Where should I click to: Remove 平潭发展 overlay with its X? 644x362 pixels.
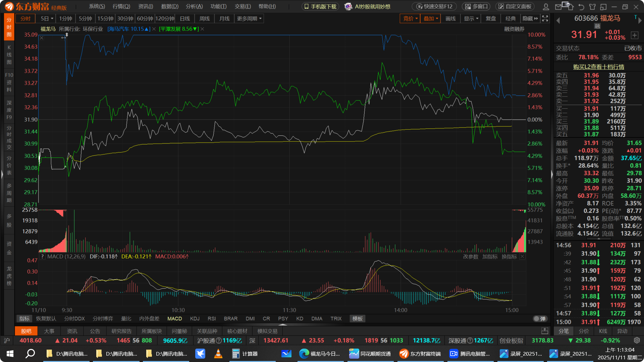pos(202,29)
